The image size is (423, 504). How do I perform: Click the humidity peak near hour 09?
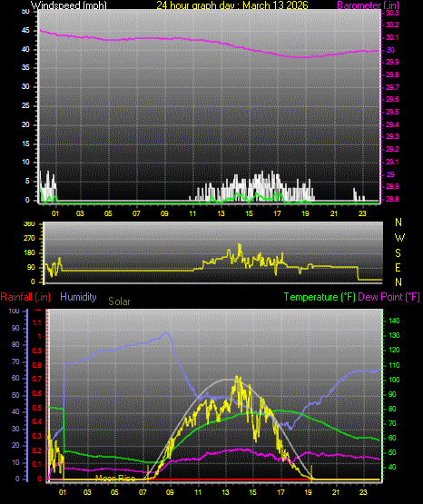[167, 333]
